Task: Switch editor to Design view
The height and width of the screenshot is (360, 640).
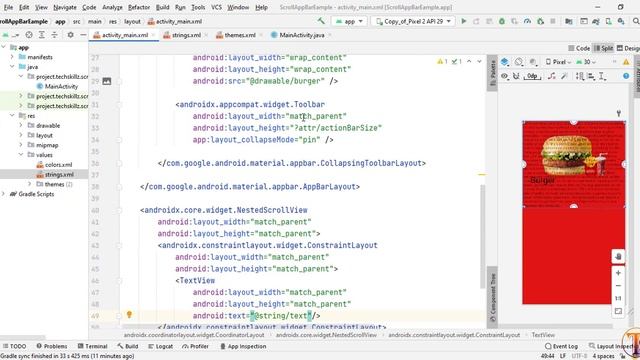Action: (628, 48)
